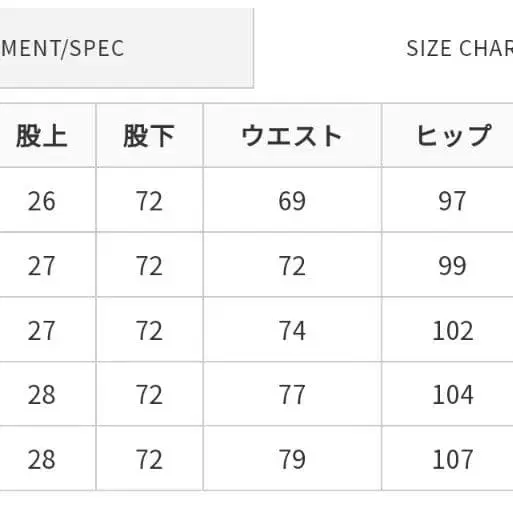Switch to the SIZE CHART tab
The height and width of the screenshot is (513, 513).
(x=459, y=48)
